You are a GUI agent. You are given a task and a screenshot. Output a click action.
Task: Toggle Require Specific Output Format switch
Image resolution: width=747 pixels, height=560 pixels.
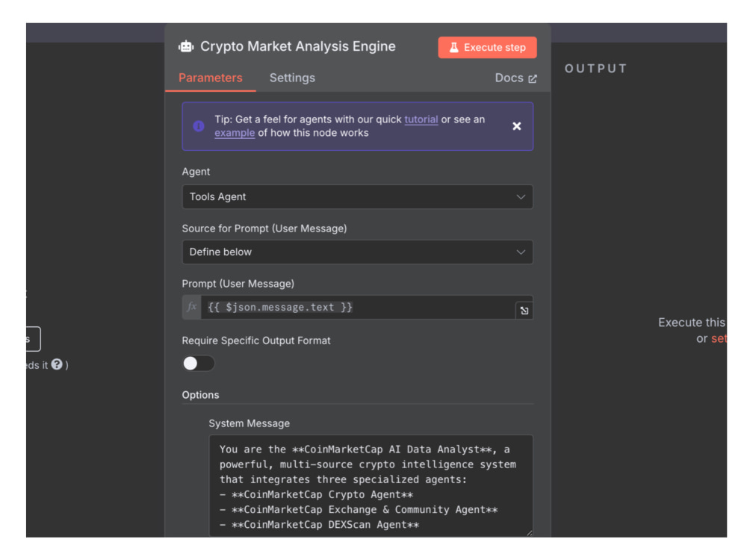click(x=198, y=364)
